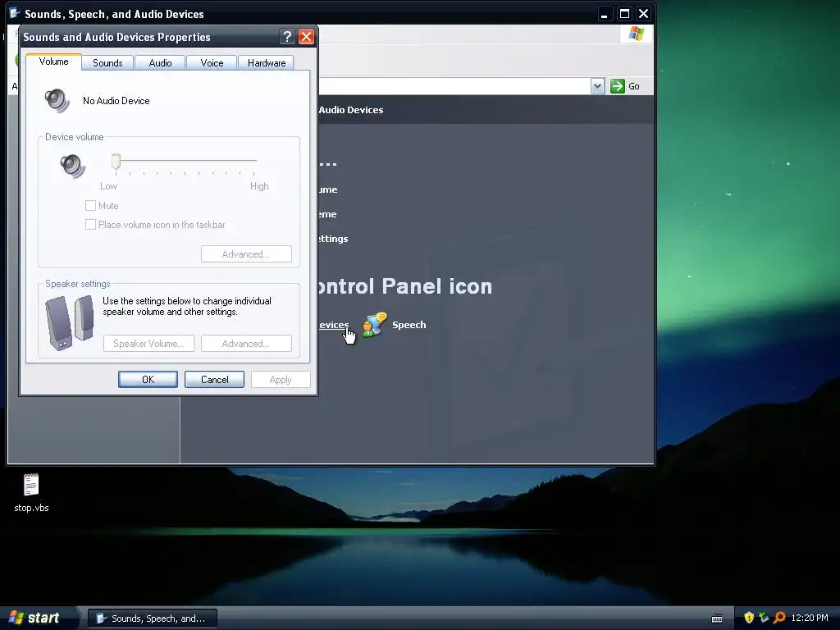Click the Control Panel window title bar icon
This screenshot has width=840, height=630.
click(14, 13)
